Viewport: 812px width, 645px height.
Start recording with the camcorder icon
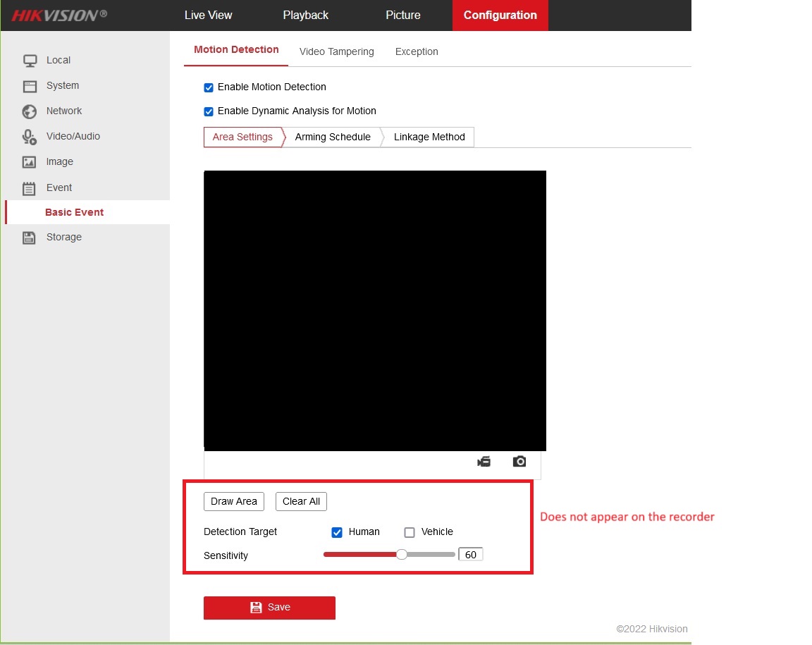click(484, 462)
